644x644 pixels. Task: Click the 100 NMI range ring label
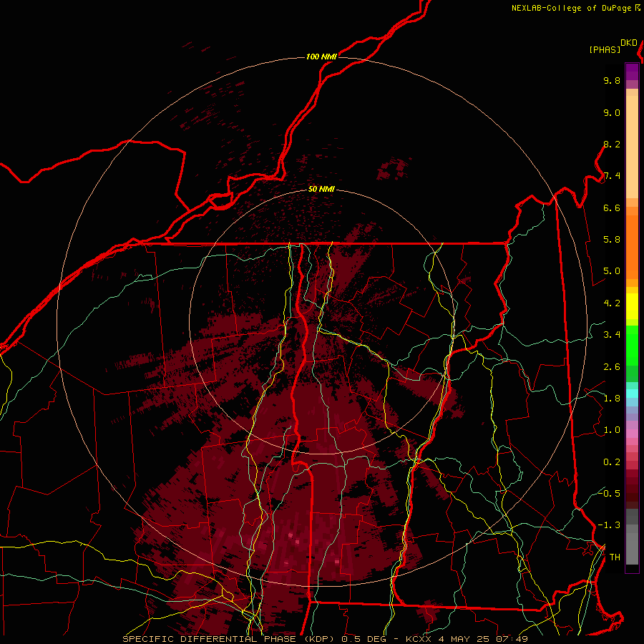point(321,57)
